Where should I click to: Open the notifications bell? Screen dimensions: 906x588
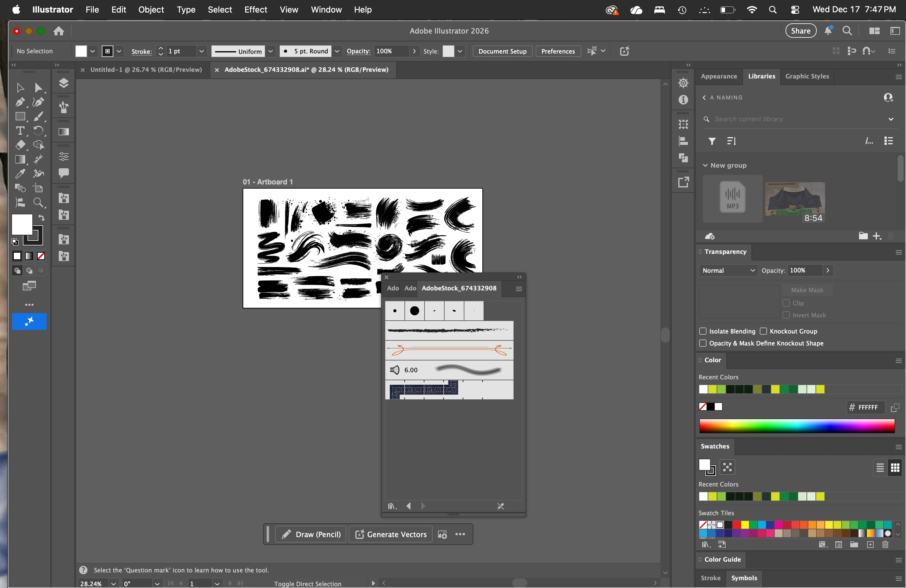(828, 31)
